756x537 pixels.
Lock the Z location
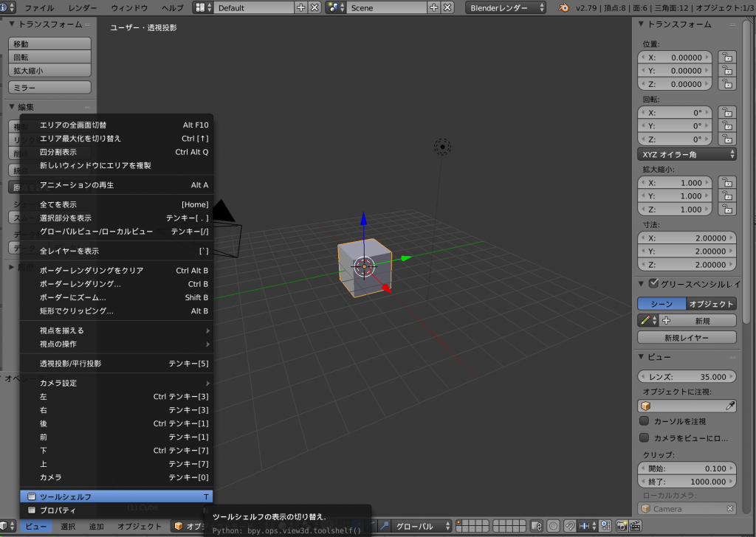(727, 84)
